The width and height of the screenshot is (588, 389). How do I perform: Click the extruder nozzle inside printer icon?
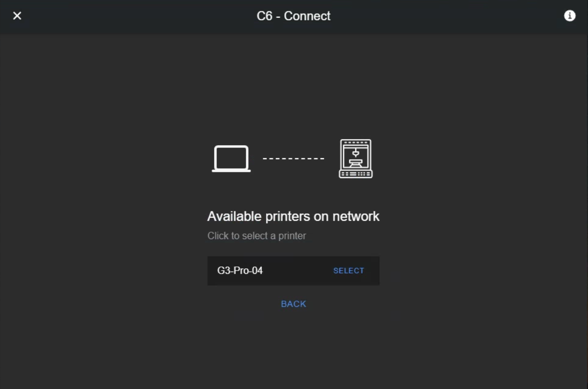click(356, 152)
